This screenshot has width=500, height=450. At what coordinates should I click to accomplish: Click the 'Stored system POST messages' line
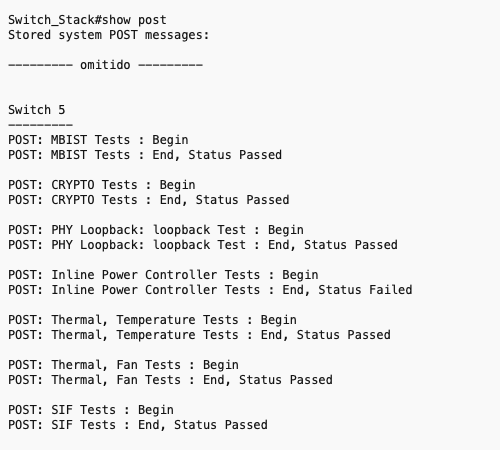tap(109, 35)
